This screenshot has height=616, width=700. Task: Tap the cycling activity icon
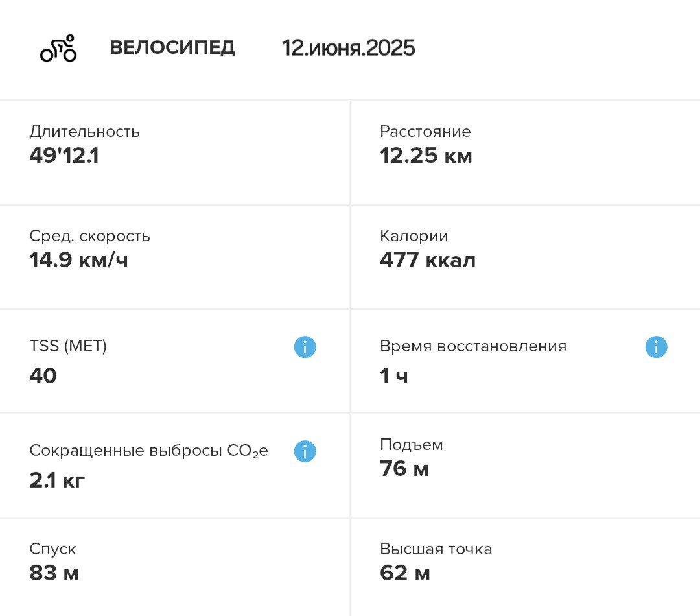pyautogui.click(x=58, y=48)
